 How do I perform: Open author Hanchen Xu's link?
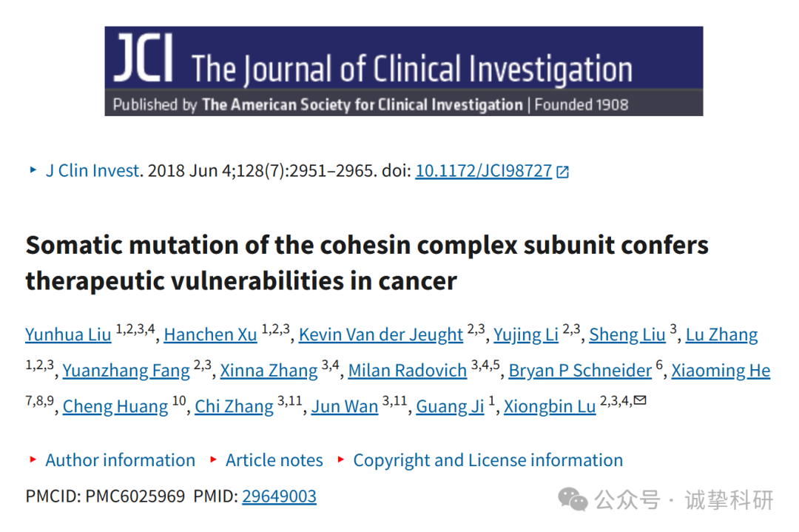(x=210, y=334)
